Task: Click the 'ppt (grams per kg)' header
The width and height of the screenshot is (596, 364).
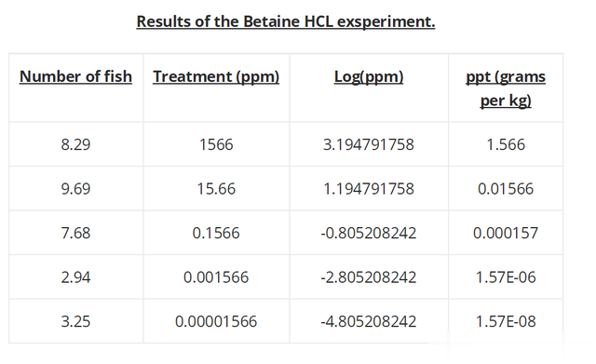Action: click(x=506, y=88)
